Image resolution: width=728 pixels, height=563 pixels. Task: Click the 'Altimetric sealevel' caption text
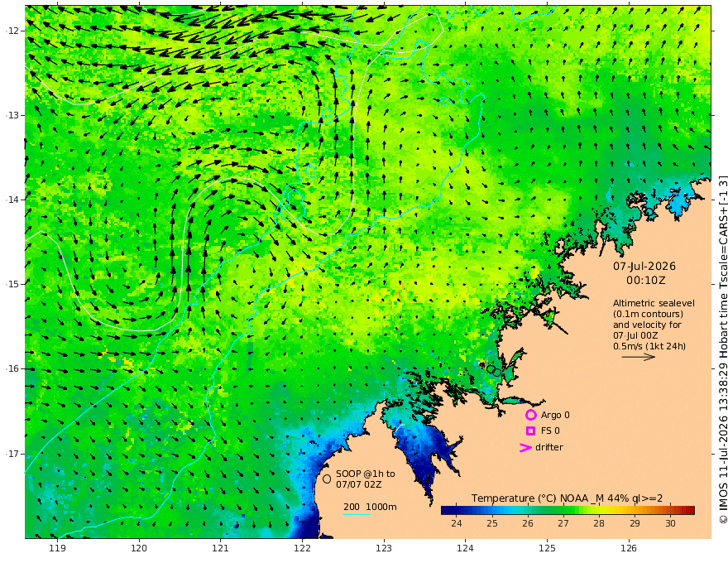point(654,303)
